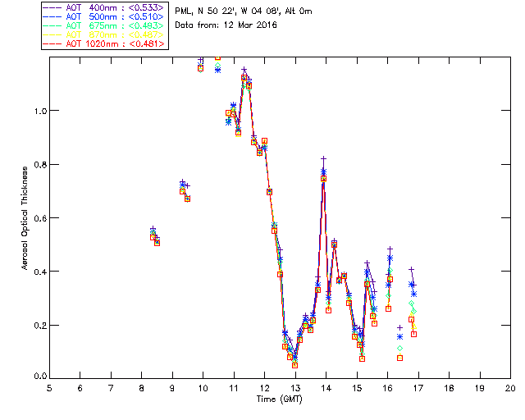Click the PML station location header text

tap(244, 11)
